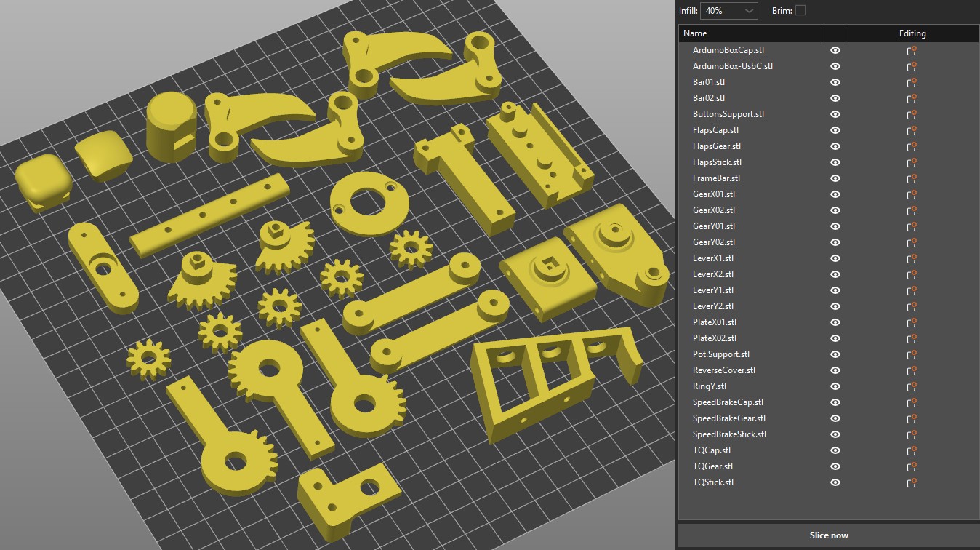Open the edit icon for FlapsGear.stl
The image size is (980, 550).
[911, 146]
